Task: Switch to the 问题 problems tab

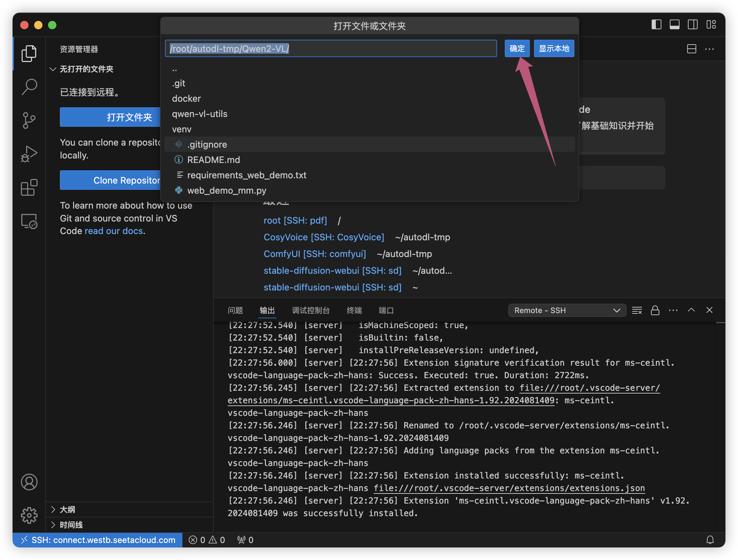Action: tap(235, 310)
